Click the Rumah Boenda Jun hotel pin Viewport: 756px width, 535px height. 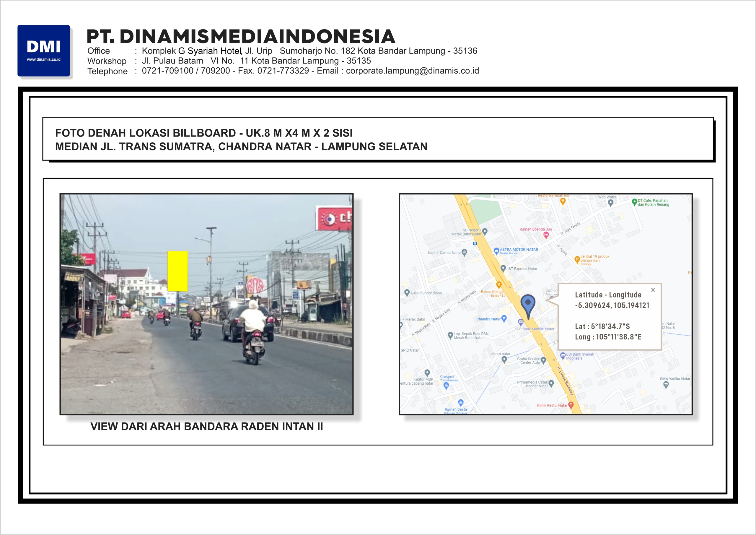(x=546, y=235)
